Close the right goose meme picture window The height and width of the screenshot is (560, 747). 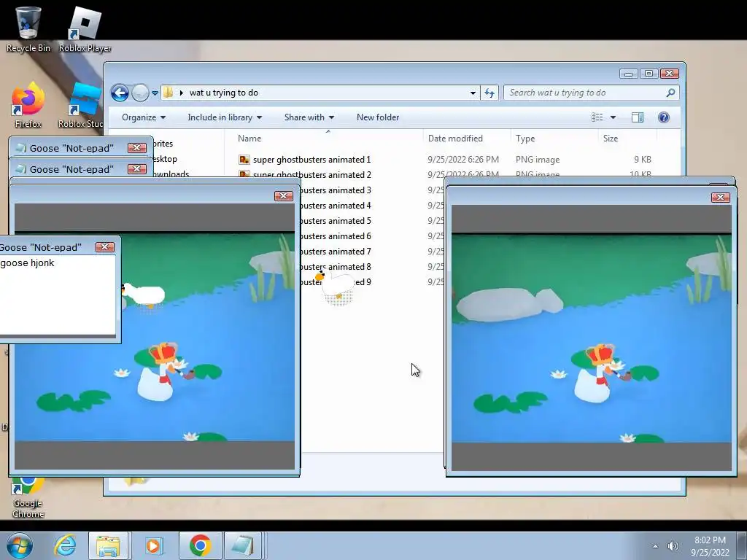[x=720, y=197]
